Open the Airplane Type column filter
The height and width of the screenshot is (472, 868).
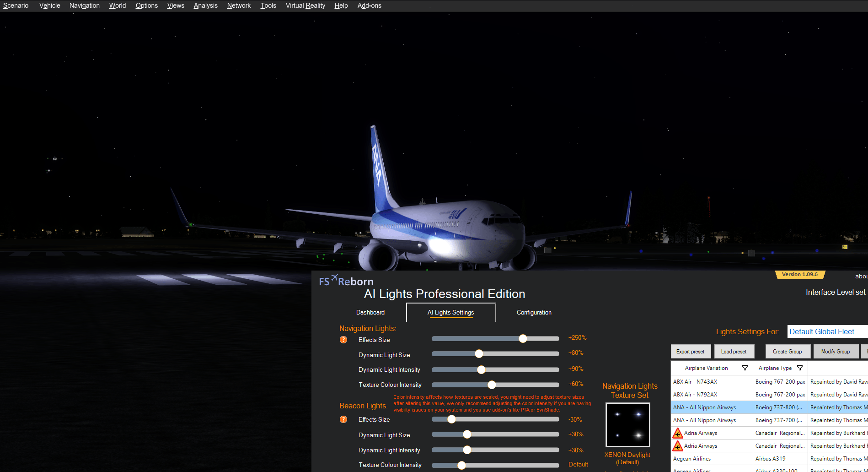[x=800, y=368]
